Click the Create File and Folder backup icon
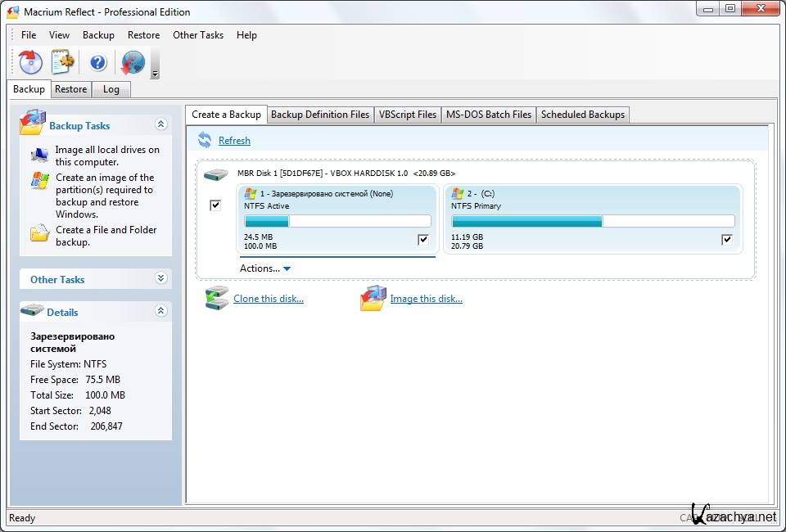The width and height of the screenshot is (786, 532). pos(39,233)
